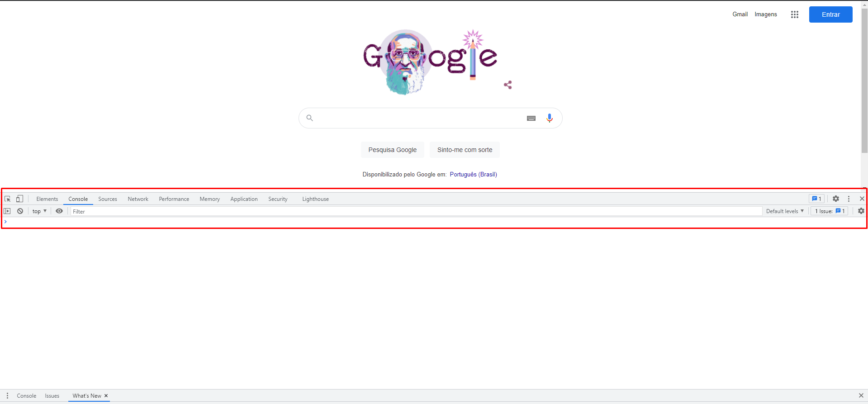
Task: Close the bottom drawer
Action: [x=861, y=395]
